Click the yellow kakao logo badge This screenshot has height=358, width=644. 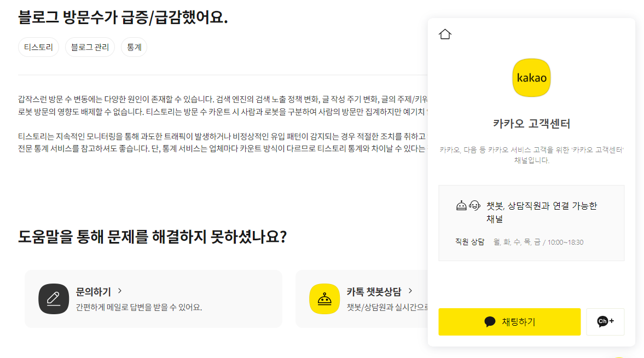pos(531,77)
